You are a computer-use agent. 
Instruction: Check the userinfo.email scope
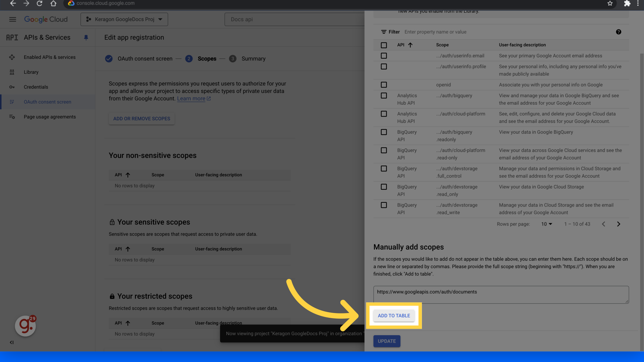click(x=384, y=56)
